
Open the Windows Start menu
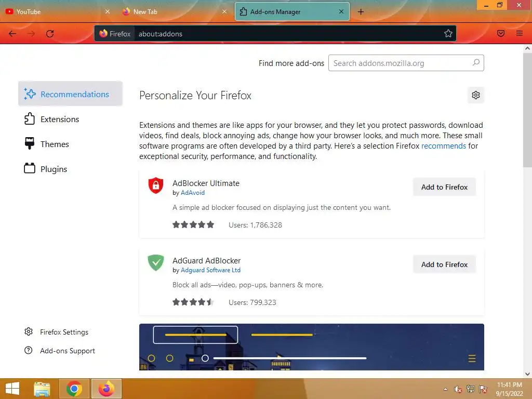click(12, 389)
